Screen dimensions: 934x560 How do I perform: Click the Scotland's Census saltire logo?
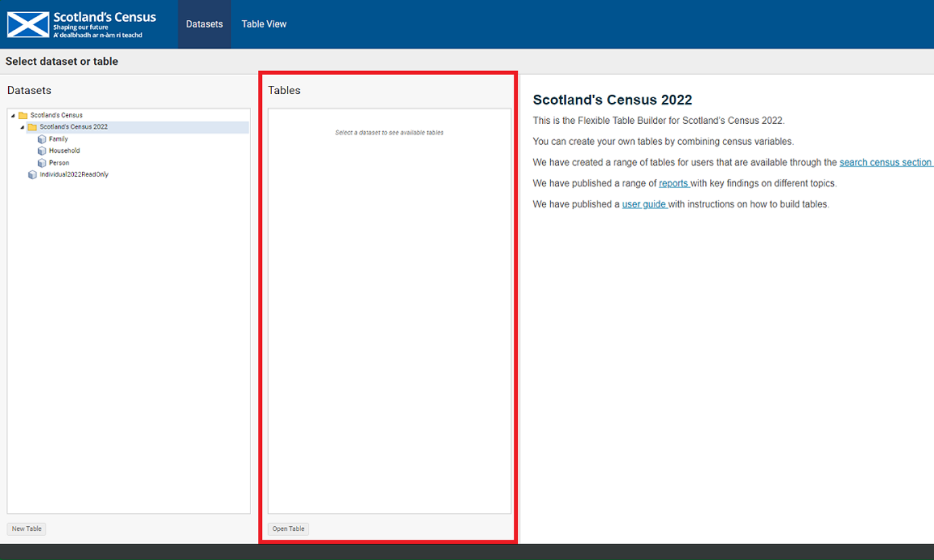(28, 24)
